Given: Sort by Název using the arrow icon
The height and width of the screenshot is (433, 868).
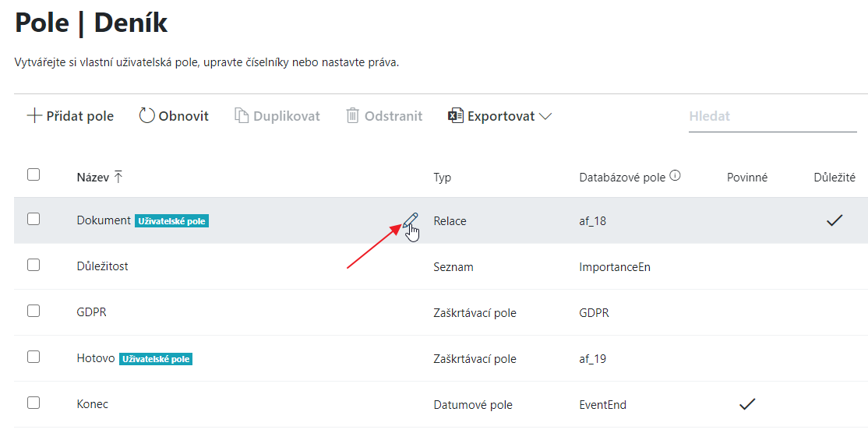Looking at the screenshot, I should coord(118,177).
